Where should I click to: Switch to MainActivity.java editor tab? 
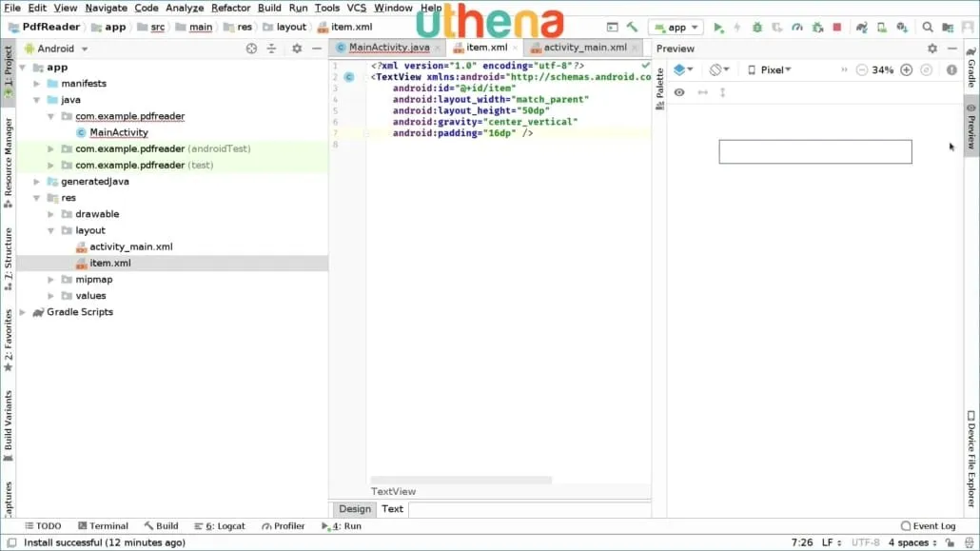(x=389, y=48)
